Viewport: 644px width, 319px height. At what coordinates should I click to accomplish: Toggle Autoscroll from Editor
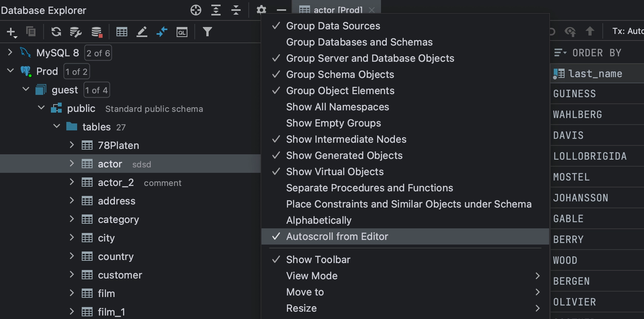(x=405, y=236)
